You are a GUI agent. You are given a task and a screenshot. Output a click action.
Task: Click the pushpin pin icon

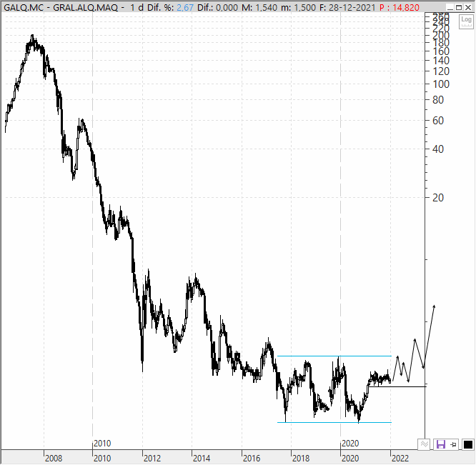pos(453,445)
